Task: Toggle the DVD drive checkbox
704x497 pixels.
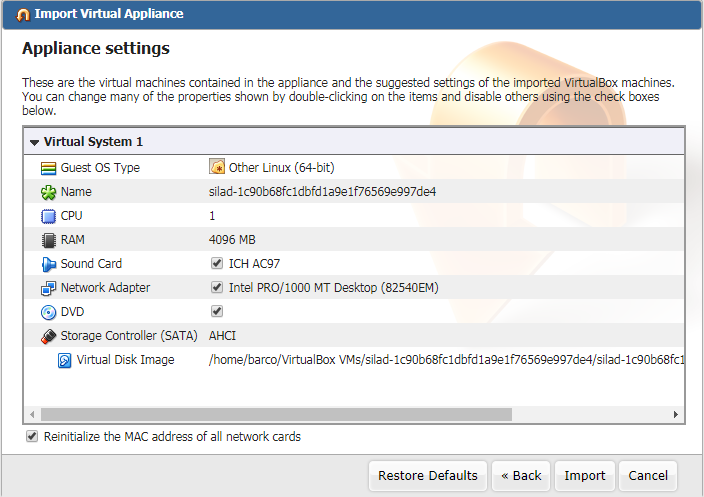Action: 217,312
